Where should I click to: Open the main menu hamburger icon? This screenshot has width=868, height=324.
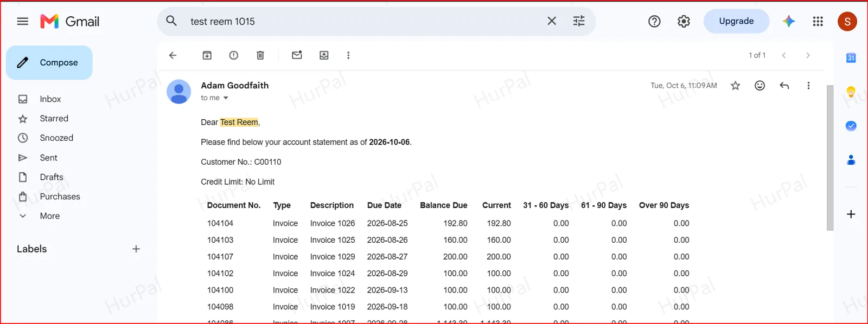[x=22, y=22]
